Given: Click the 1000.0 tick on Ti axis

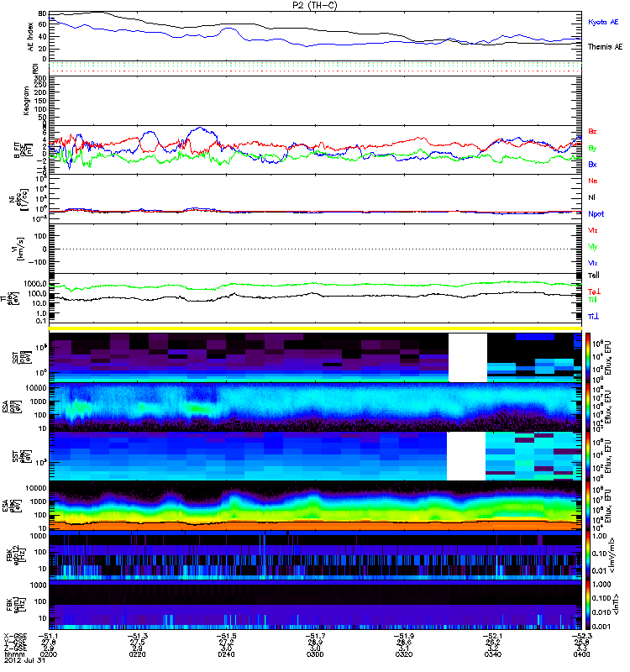Looking at the screenshot, I should (x=35, y=284).
